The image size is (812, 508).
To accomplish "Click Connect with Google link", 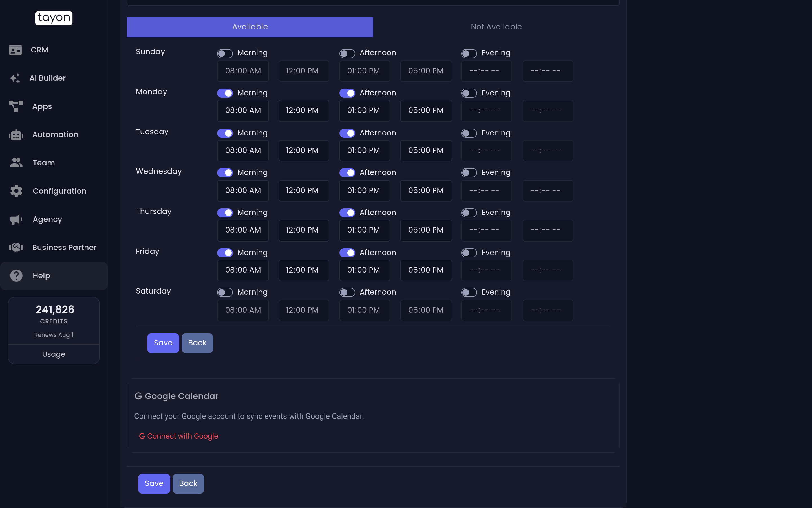I will 179,436.
